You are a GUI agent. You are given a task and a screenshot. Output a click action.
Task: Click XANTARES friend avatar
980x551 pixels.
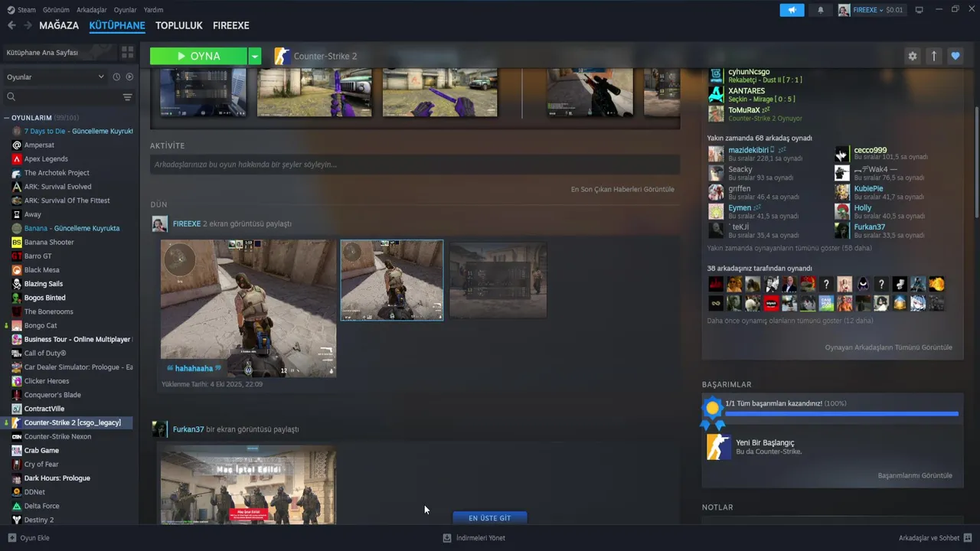[x=716, y=94]
